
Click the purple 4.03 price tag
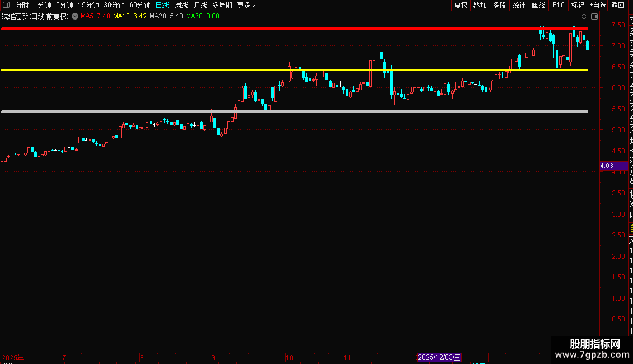(x=613, y=166)
